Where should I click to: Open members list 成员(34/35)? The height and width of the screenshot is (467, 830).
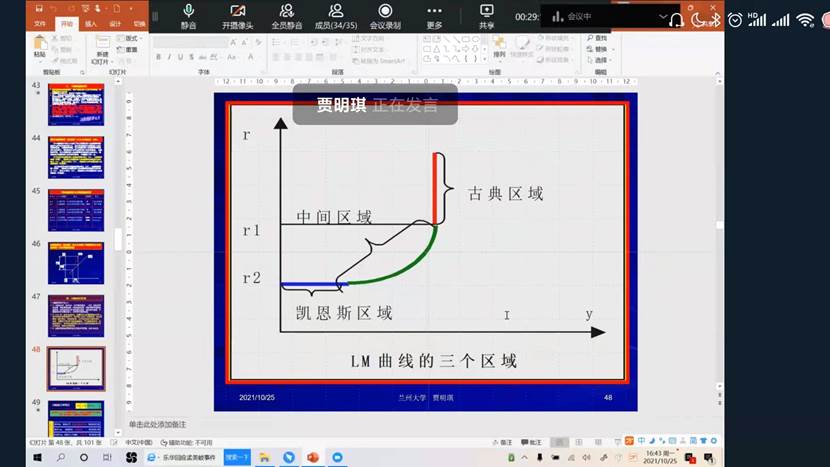pyautogui.click(x=336, y=15)
